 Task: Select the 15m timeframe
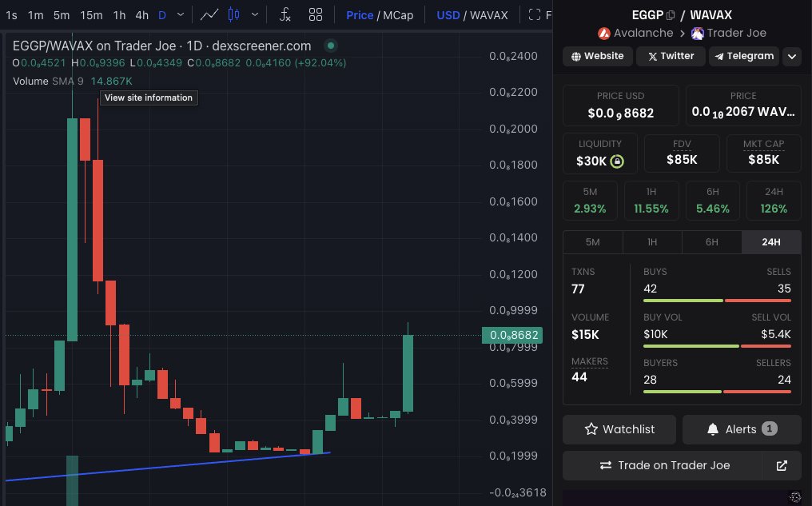pyautogui.click(x=91, y=15)
